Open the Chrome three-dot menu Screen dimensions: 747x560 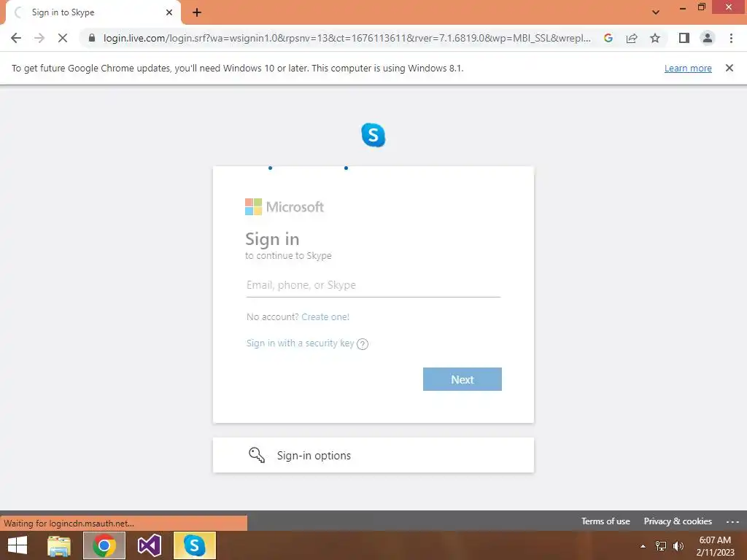[731, 38]
